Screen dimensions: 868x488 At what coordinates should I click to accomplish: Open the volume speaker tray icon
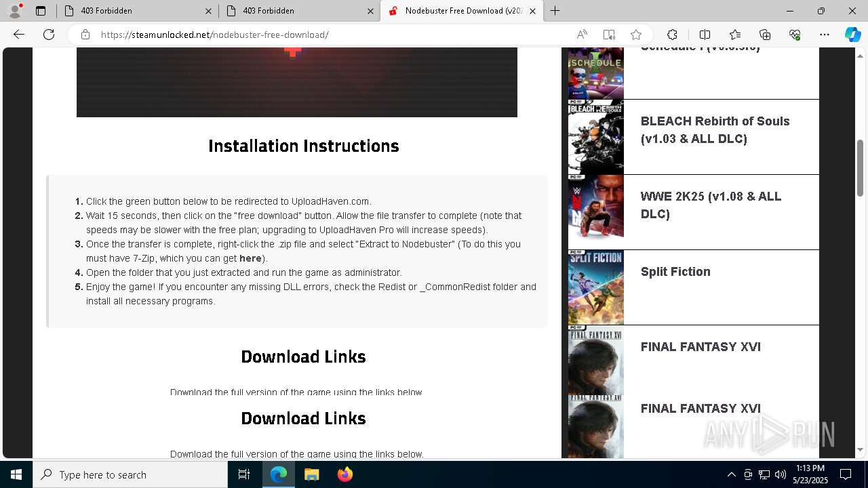[781, 474]
